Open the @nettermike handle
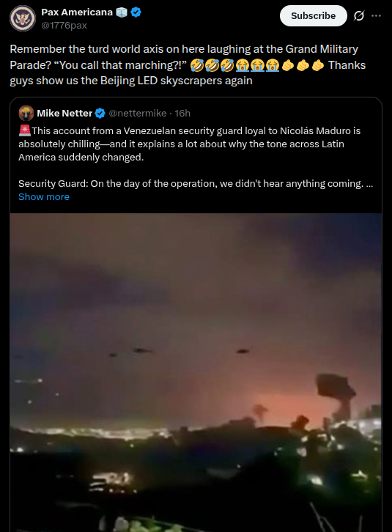The height and width of the screenshot is (532, 392). [x=138, y=114]
